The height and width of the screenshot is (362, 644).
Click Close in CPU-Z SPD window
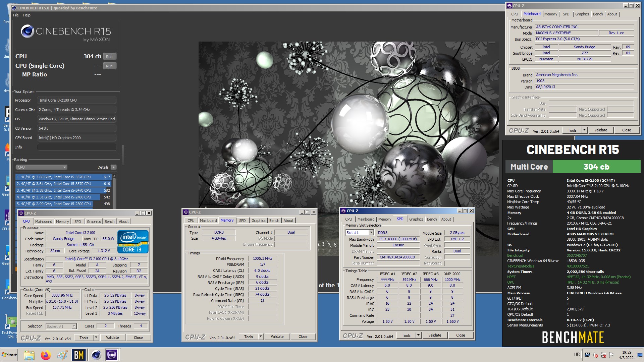[x=461, y=335]
